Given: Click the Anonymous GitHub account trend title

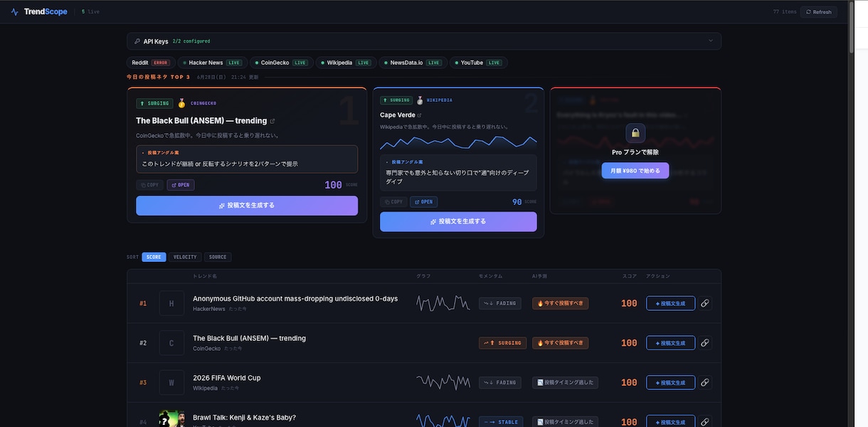Looking at the screenshot, I should tap(295, 299).
